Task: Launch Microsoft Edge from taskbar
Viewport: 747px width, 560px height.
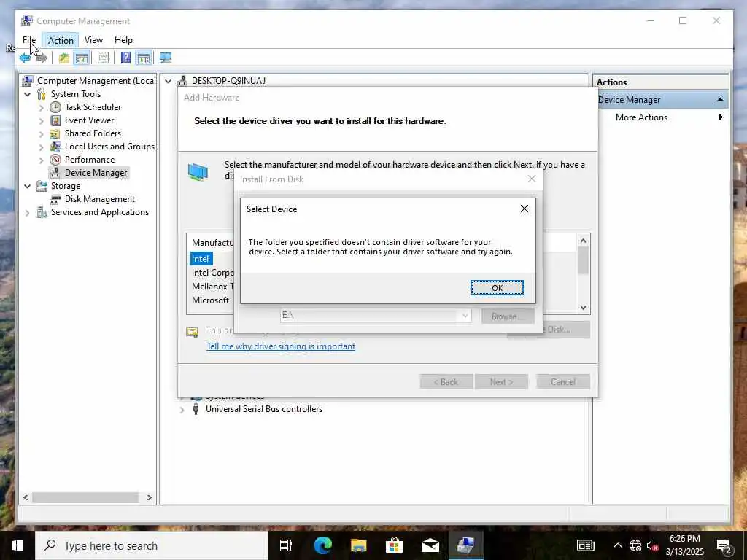Action: click(x=322, y=545)
